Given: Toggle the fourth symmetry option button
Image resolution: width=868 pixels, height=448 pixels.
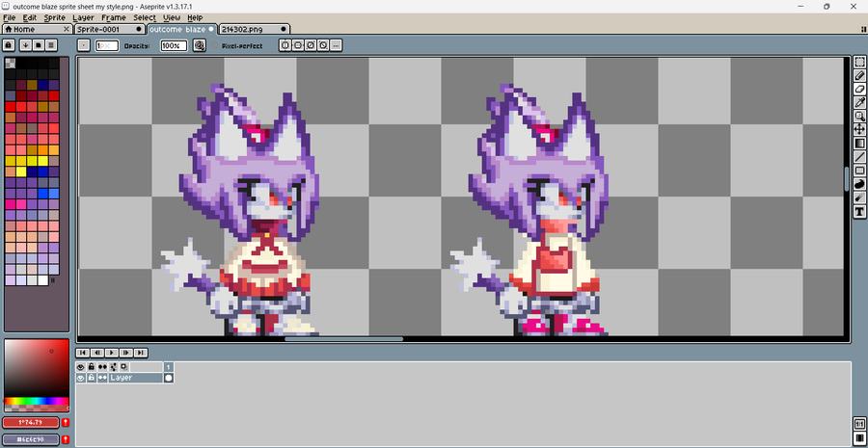Looking at the screenshot, I should (323, 45).
